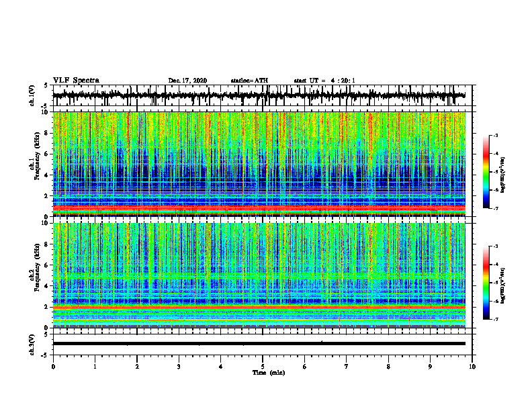
Task: Click the "Time (min)" axis title
Action: 269,373
